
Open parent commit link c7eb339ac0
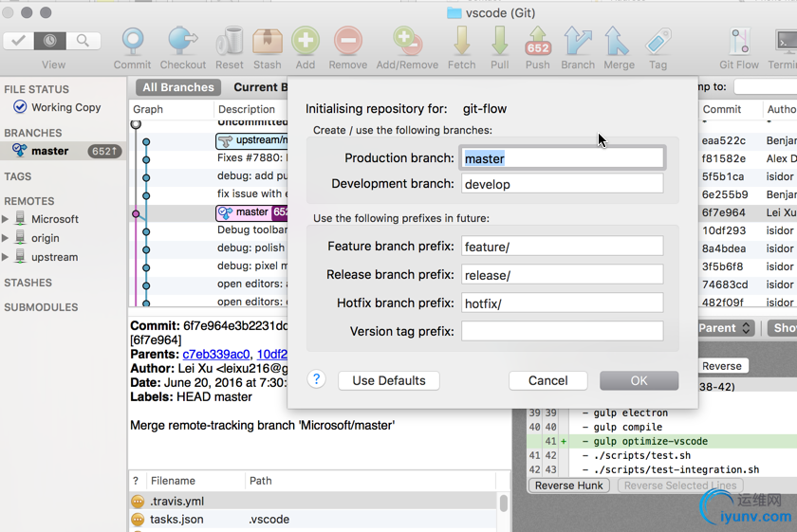pyautogui.click(x=216, y=354)
